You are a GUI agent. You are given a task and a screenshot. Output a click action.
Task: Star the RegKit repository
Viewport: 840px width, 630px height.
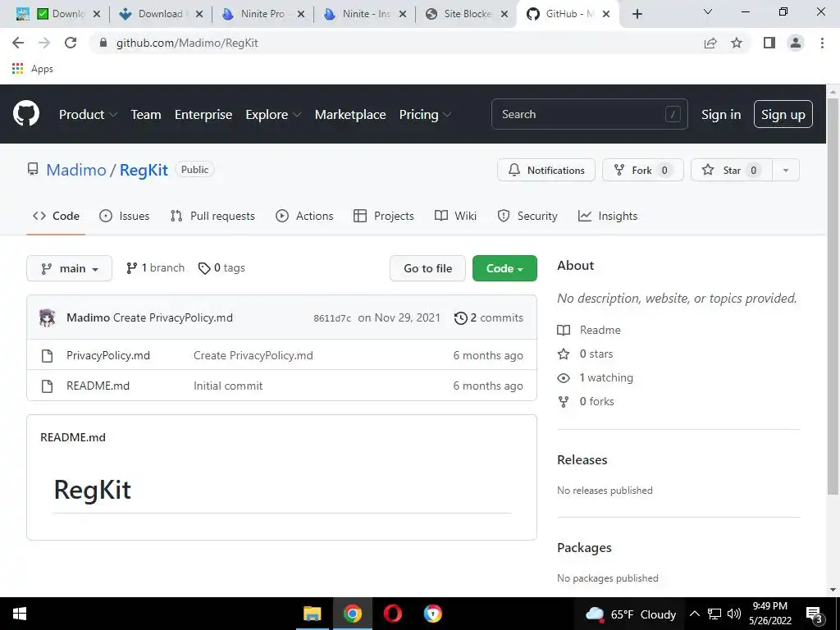(731, 170)
